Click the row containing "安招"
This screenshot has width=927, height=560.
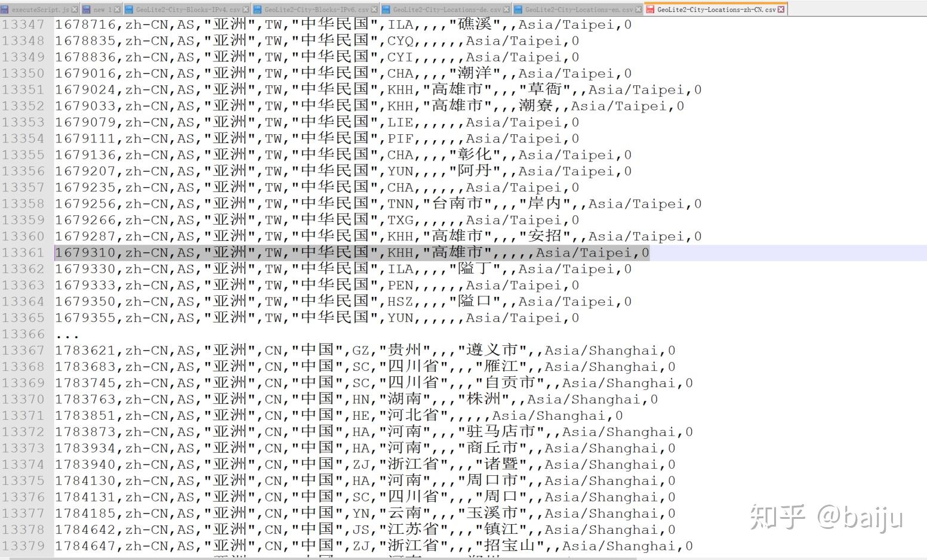378,236
